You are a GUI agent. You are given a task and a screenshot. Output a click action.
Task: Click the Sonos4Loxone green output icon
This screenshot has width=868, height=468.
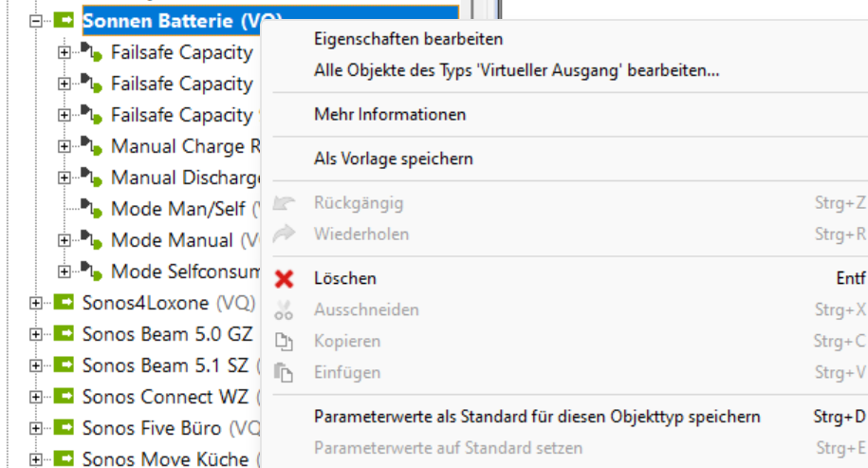(x=64, y=303)
